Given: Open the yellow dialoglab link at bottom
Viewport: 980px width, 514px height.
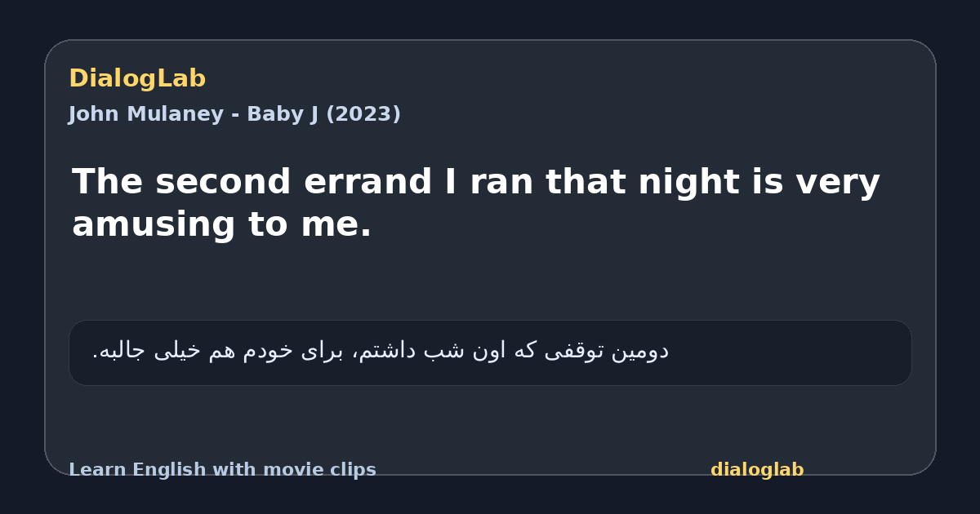Looking at the screenshot, I should (x=757, y=470).
